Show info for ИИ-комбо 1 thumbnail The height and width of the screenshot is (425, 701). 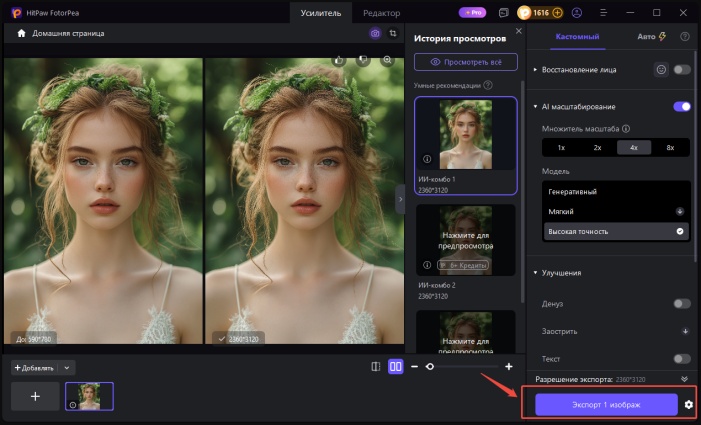click(427, 159)
